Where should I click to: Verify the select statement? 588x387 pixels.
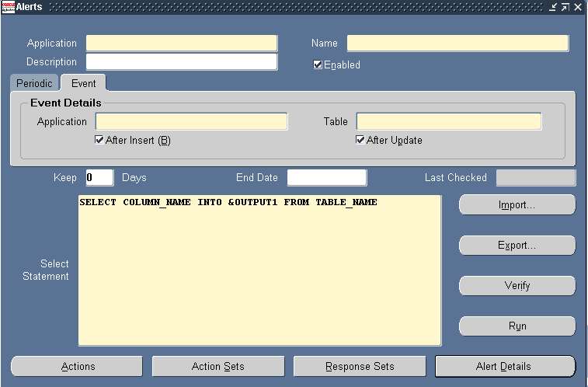(517, 286)
